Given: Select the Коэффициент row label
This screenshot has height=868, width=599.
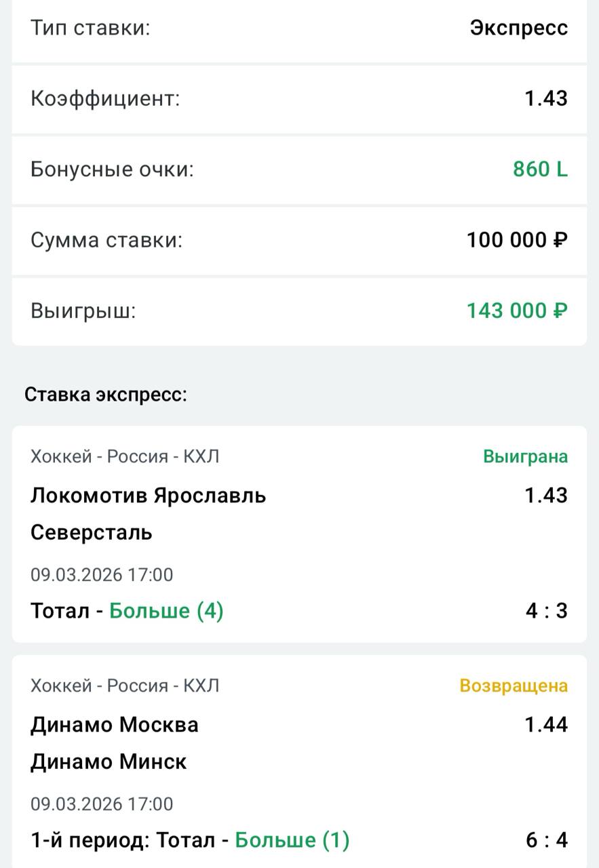Looking at the screenshot, I should click(x=105, y=98).
